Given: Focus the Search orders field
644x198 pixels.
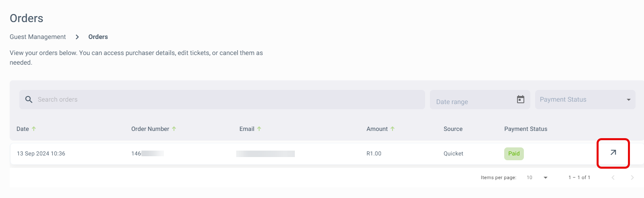Looking at the screenshot, I should coord(222,100).
